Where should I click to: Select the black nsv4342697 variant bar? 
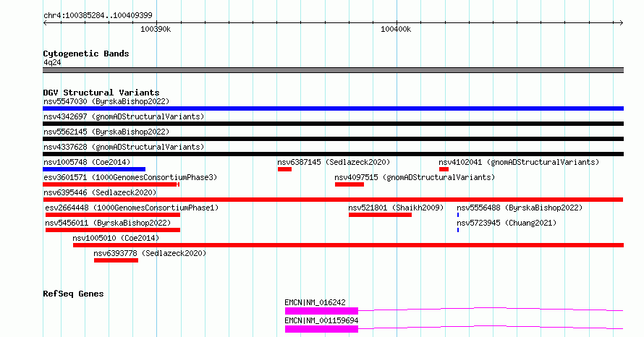(333, 124)
